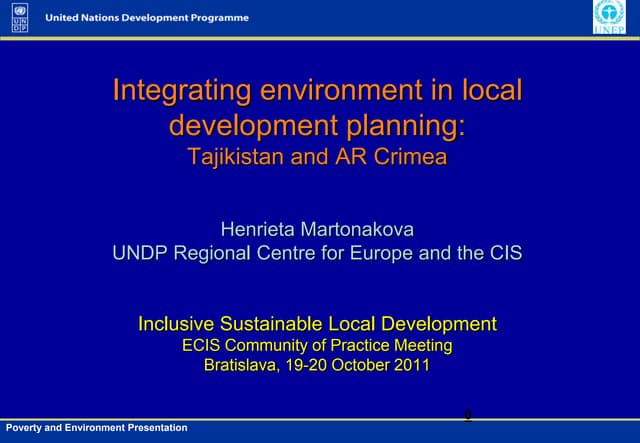Select the subtitle 'Tajikistan and AR Crimea'
Screen dimensions: 640x443
point(318,156)
